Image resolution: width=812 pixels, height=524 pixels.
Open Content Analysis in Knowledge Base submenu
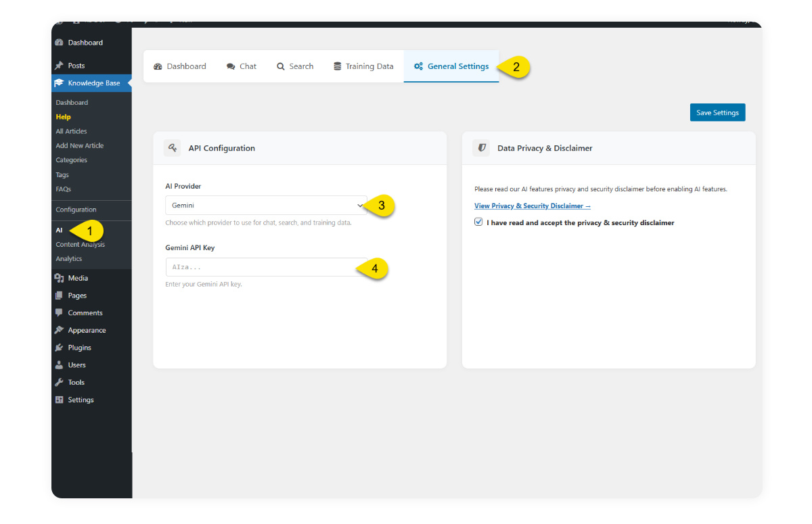[80, 245]
